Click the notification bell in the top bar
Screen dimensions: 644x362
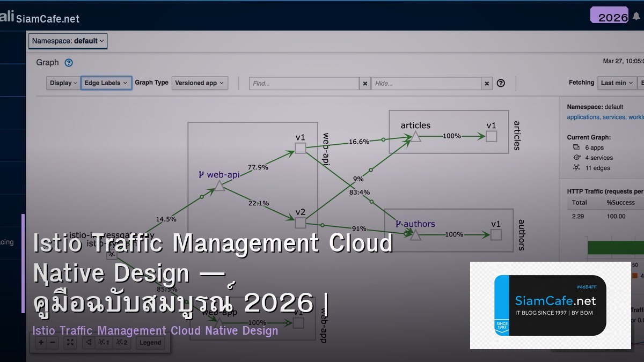pos(637,17)
